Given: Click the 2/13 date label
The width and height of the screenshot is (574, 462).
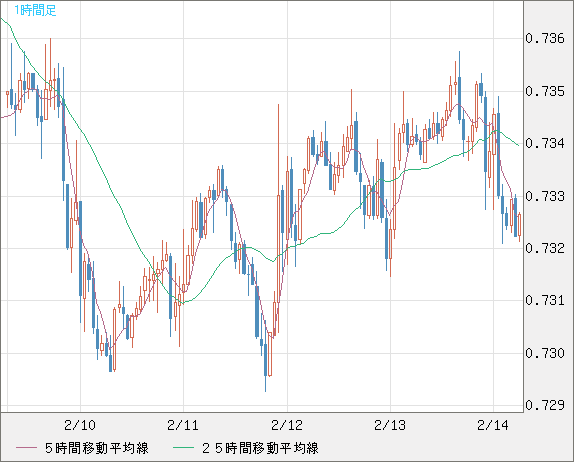Looking at the screenshot, I should [x=390, y=425].
